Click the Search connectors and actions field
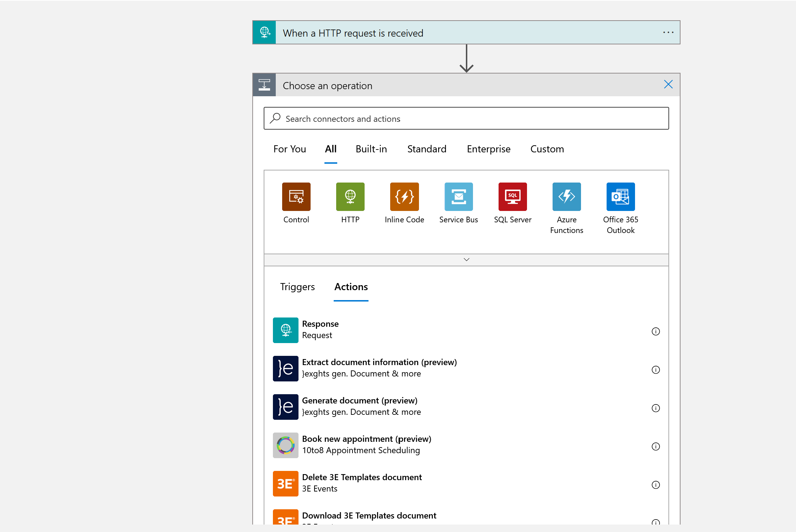This screenshot has height=532, width=796. 466,119
